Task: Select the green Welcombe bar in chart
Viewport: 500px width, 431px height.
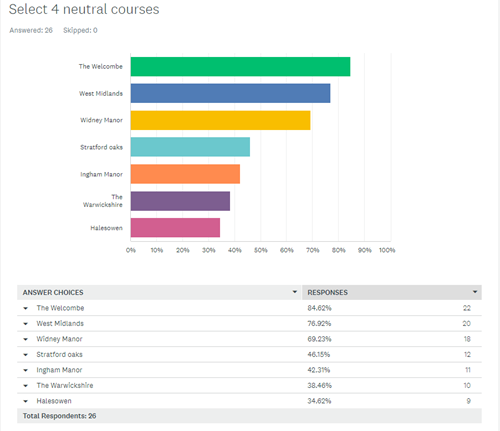Action: 240,66
